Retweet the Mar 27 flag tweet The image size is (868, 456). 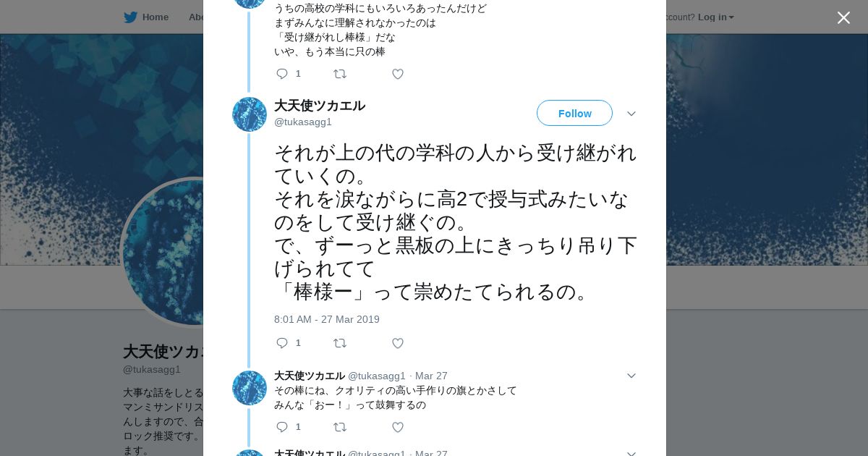coord(340,427)
